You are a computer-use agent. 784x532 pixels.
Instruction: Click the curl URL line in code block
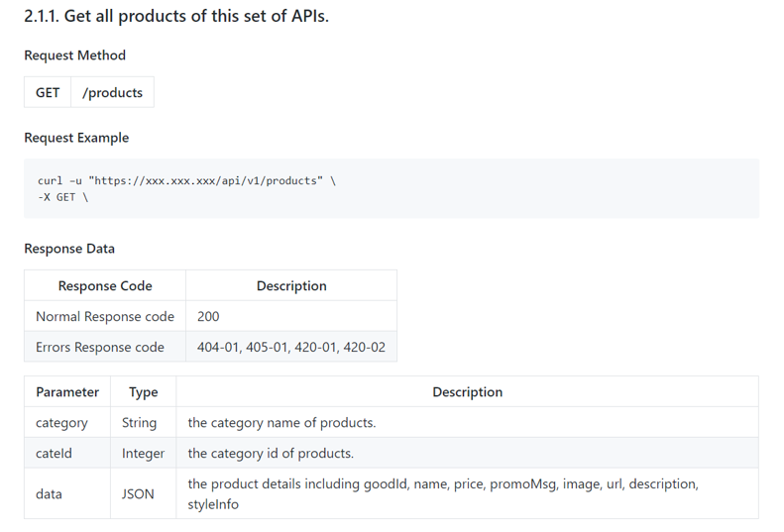pos(186,180)
